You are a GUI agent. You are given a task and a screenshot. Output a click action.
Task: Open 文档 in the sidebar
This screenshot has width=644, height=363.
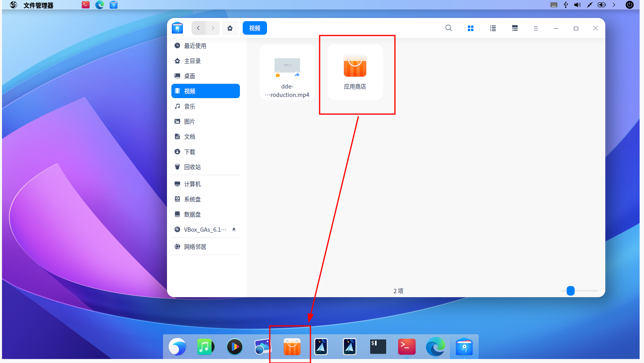point(206,137)
